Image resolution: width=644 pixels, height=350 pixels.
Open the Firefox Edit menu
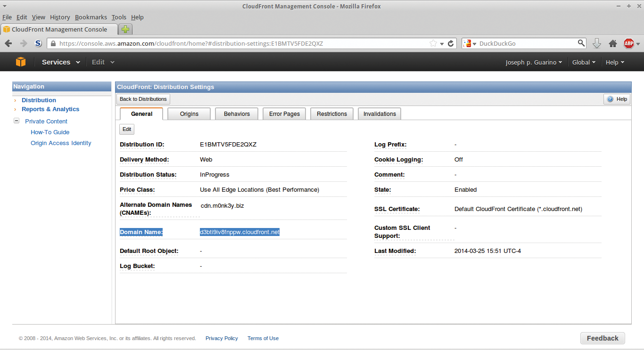coord(22,17)
